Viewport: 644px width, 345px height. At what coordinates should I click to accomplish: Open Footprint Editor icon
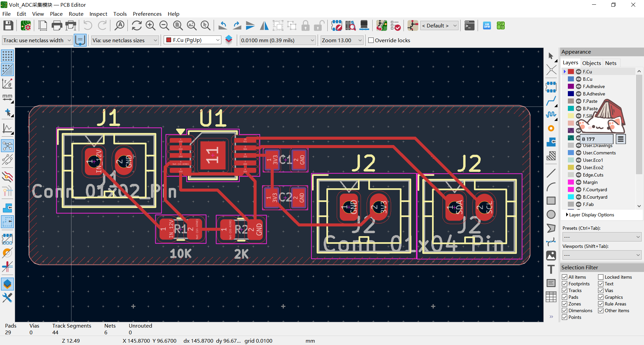[336, 25]
